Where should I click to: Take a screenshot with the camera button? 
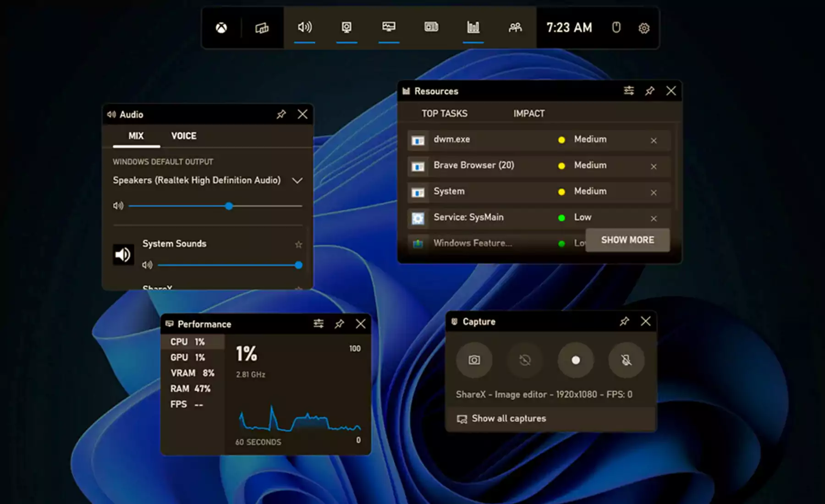474,360
